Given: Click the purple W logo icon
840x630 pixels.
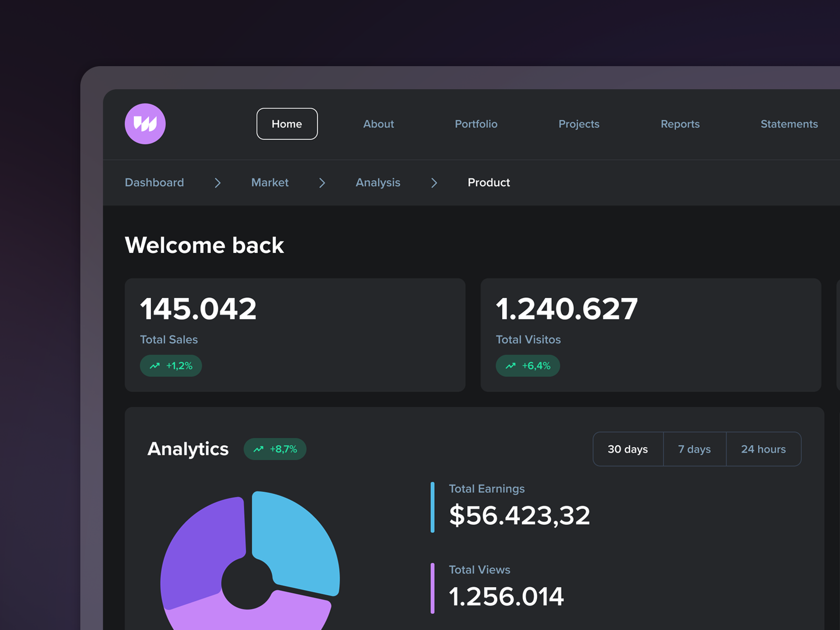Looking at the screenshot, I should pyautogui.click(x=145, y=123).
